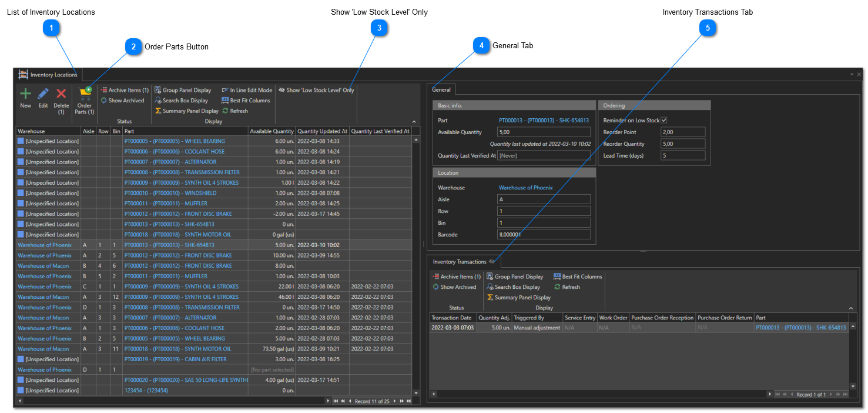
Task: Click the Reorder Point input field
Action: click(x=682, y=132)
